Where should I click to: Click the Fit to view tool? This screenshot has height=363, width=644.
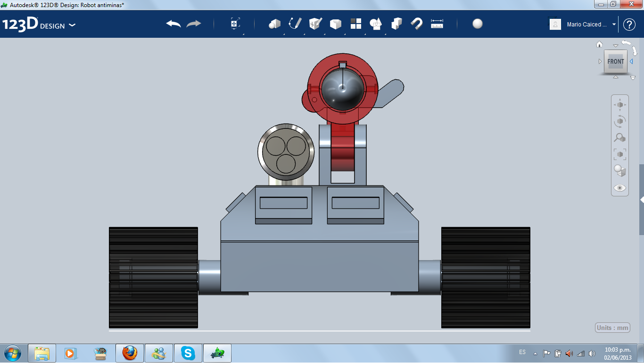[620, 154]
